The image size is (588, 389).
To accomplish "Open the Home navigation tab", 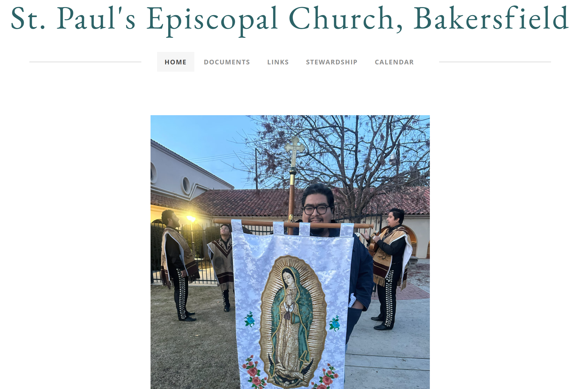I will tap(176, 62).
